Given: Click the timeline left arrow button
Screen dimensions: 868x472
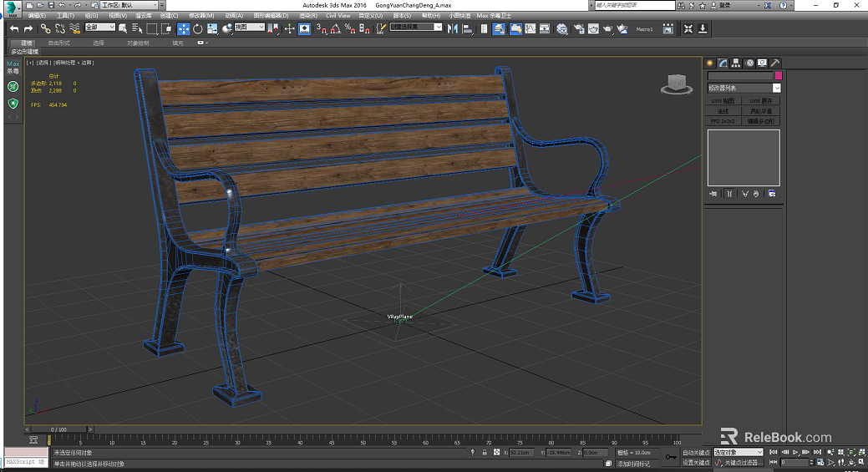Looking at the screenshot, I should click(x=27, y=429).
